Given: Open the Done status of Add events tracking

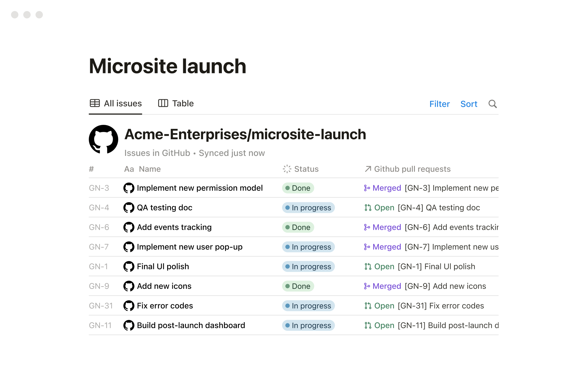Looking at the screenshot, I should click(x=298, y=227).
